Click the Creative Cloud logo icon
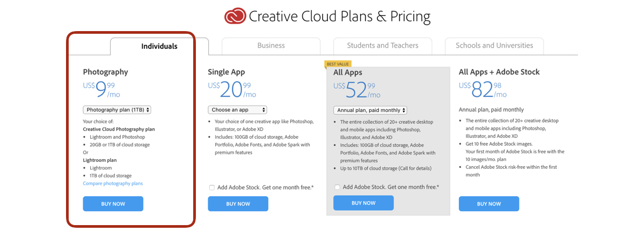644x246 pixels. 235,16
